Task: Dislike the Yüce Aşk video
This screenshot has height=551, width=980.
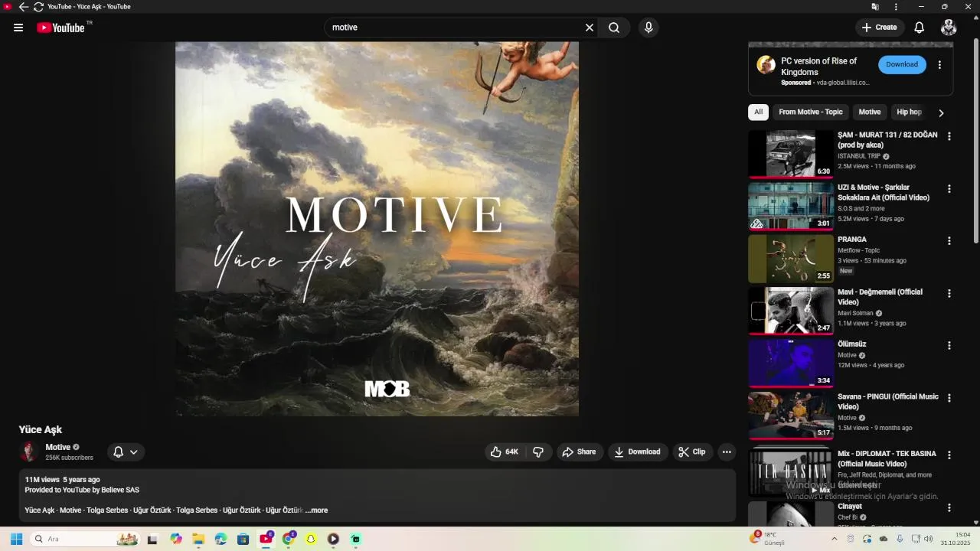Action: (x=538, y=452)
